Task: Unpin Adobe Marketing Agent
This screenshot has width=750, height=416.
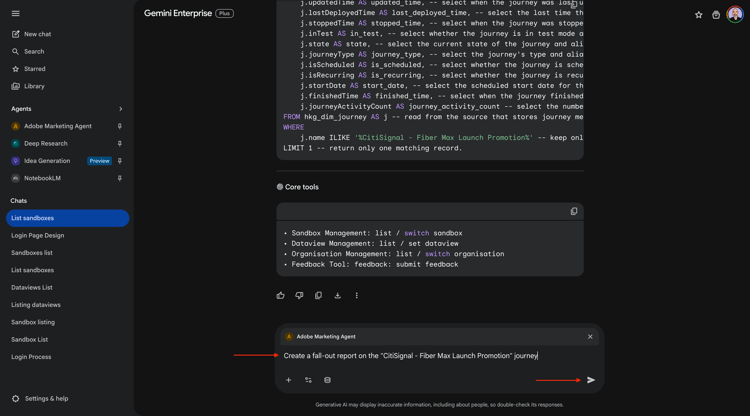Action: [120, 126]
